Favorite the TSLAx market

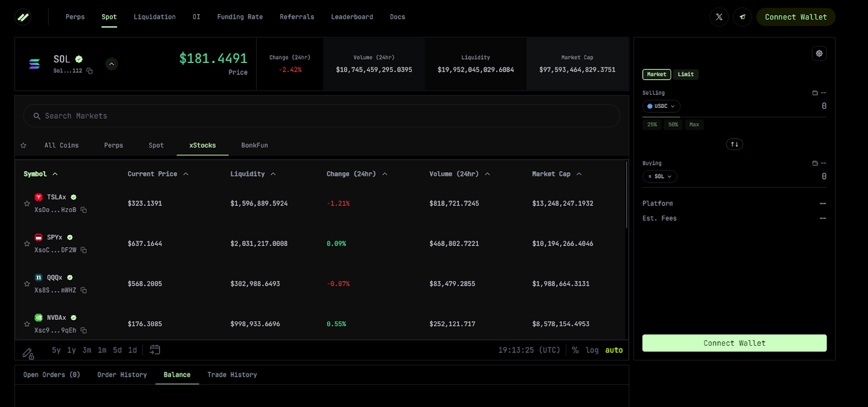point(27,204)
